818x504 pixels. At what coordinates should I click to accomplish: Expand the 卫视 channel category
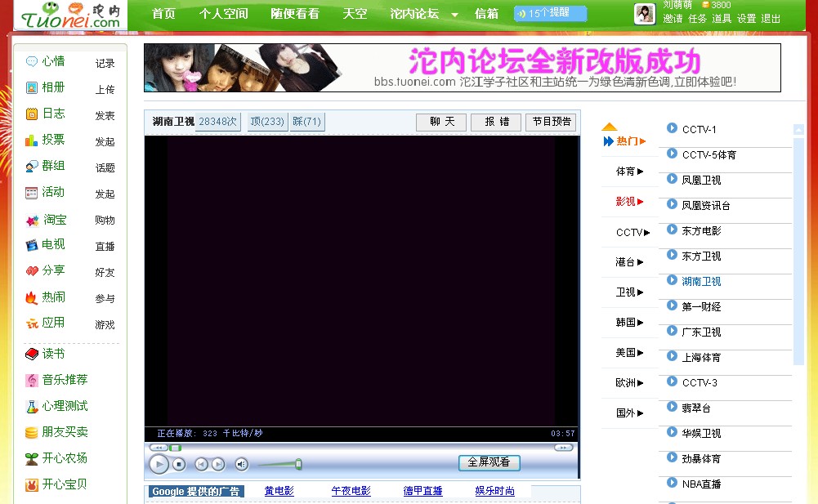630,292
